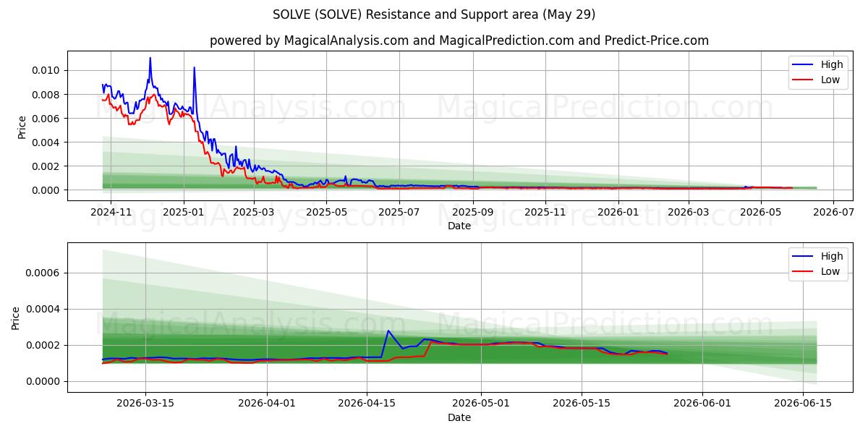Click the 0.0002 price tick label
868x434 pixels.
[45, 345]
